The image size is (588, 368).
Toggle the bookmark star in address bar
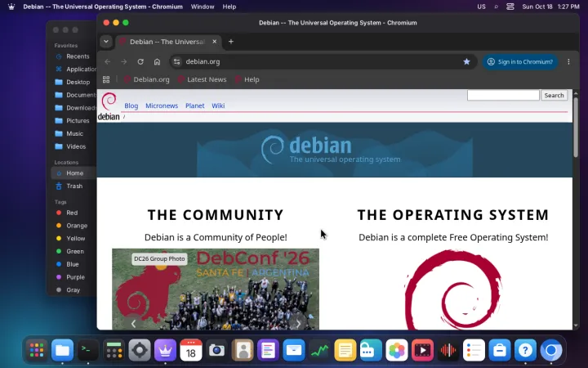(x=466, y=61)
